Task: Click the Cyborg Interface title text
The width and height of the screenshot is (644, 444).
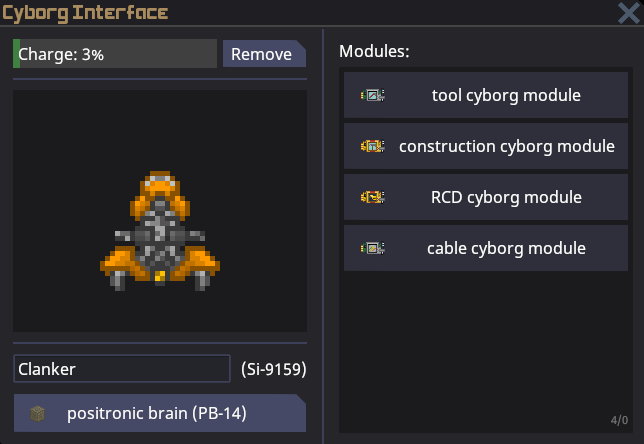Action: coord(85,13)
